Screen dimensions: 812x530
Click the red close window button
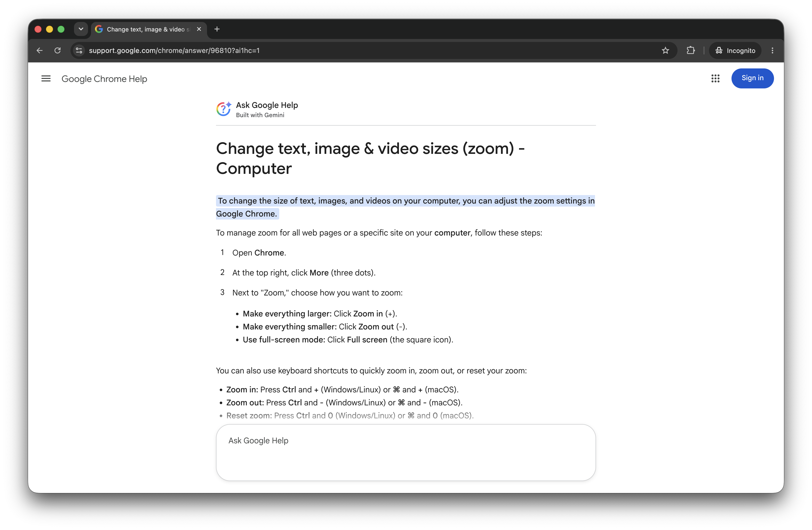(38, 29)
